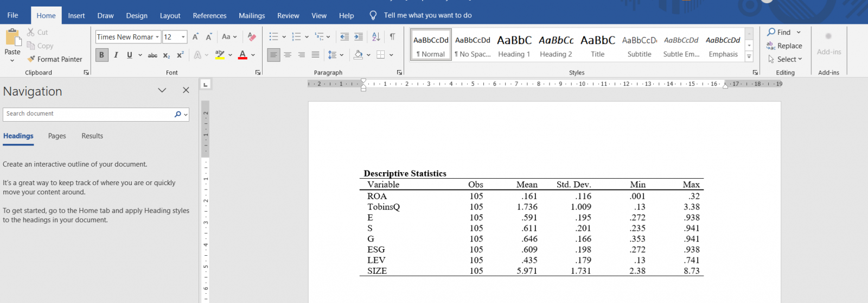Toggle Bold formatting off
The image size is (868, 303).
(x=101, y=55)
